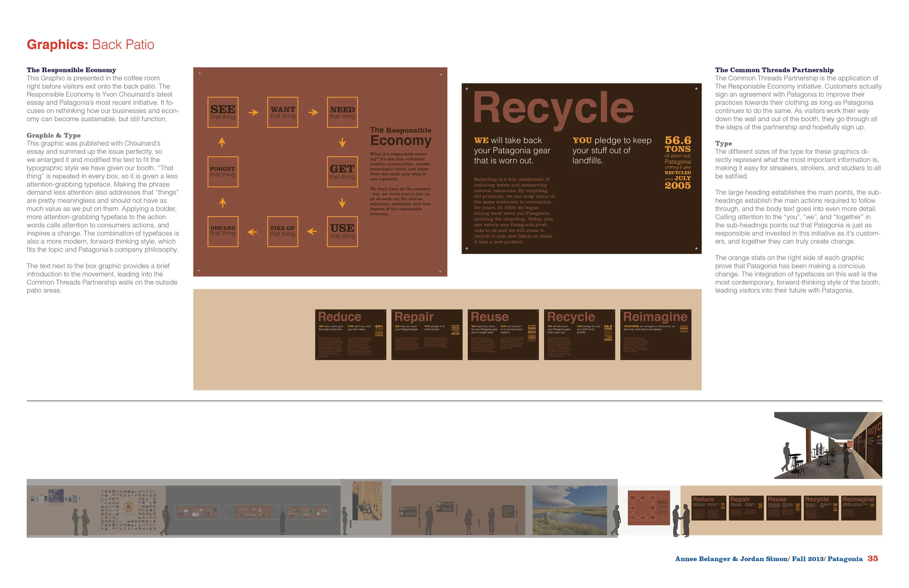Click the TIRE OF that thing box

pos(283,231)
